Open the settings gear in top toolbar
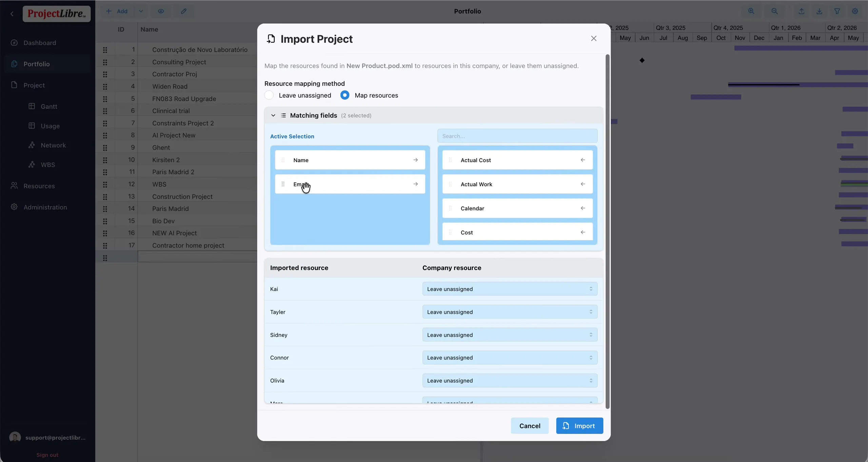The image size is (868, 462). click(x=855, y=11)
